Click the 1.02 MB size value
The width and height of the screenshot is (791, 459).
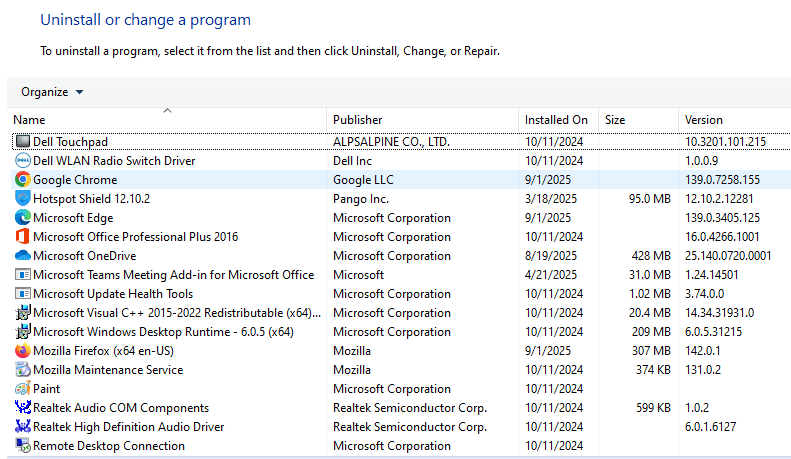pyautogui.click(x=650, y=294)
